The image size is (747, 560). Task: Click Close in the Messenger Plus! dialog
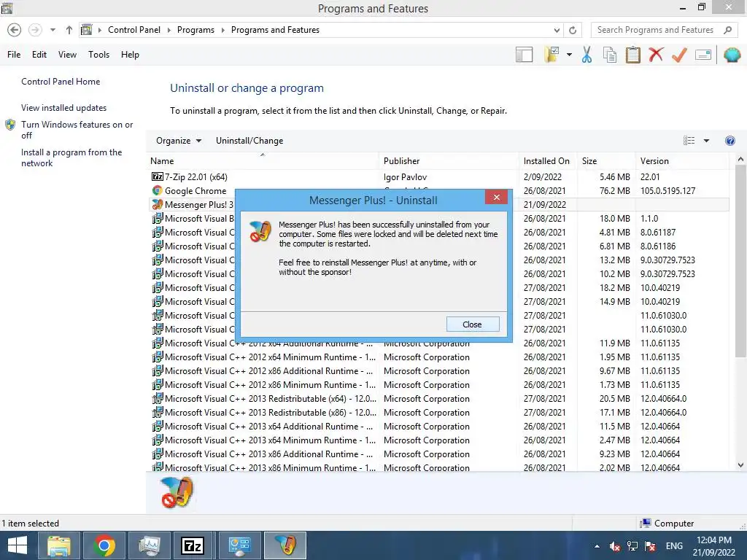(x=473, y=324)
